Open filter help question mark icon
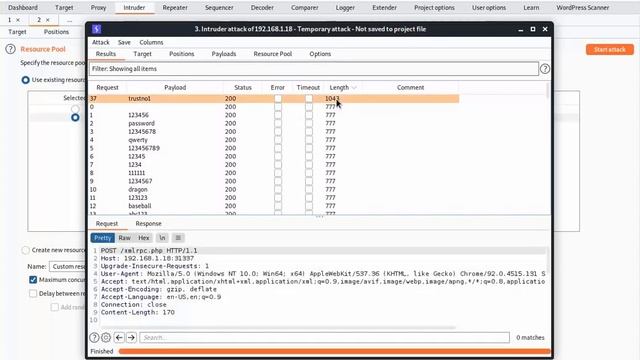Viewport: 640px width, 360px height. (545, 69)
